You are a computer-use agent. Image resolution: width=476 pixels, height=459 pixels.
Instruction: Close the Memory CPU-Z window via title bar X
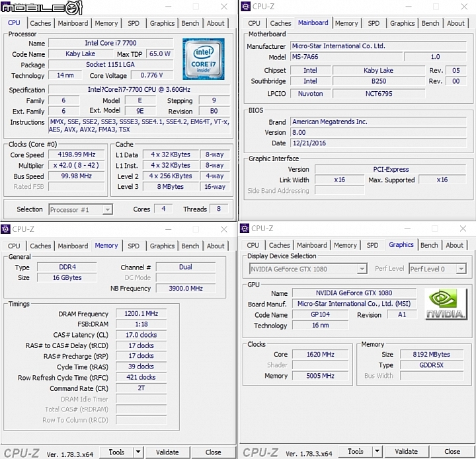point(224,229)
